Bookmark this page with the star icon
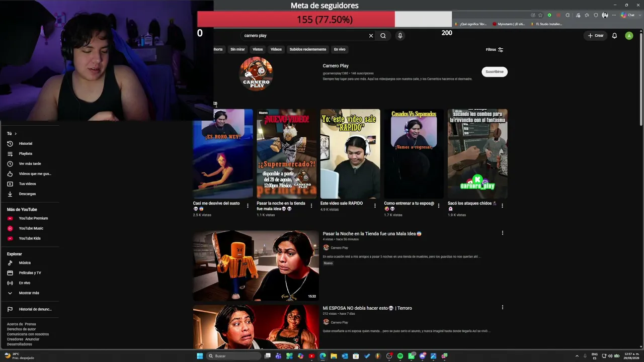This screenshot has height=362, width=644. pyautogui.click(x=540, y=15)
